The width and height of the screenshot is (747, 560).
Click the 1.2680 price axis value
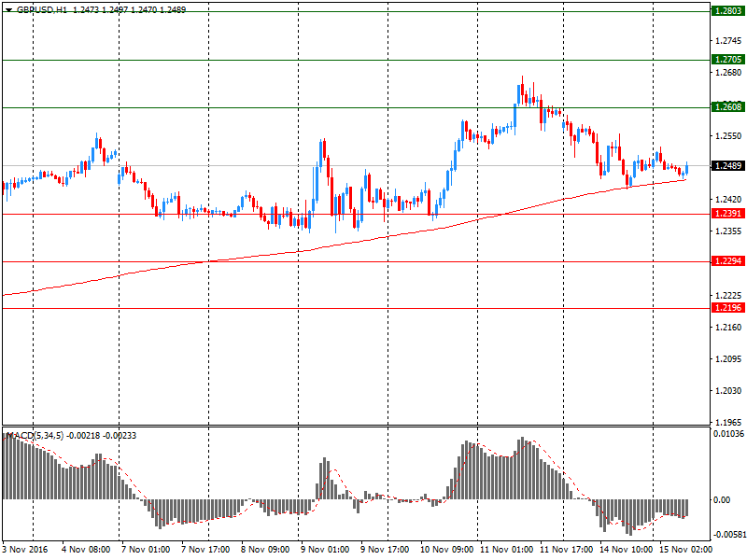click(728, 73)
